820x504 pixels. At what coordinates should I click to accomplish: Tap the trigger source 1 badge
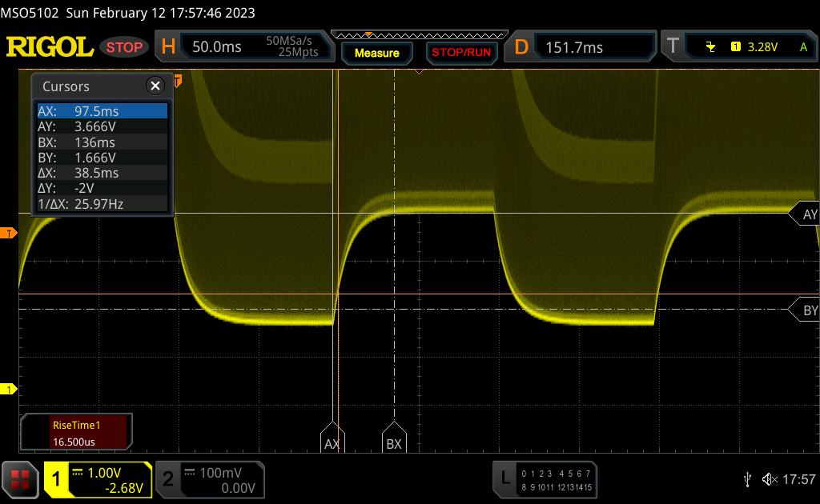(736, 47)
